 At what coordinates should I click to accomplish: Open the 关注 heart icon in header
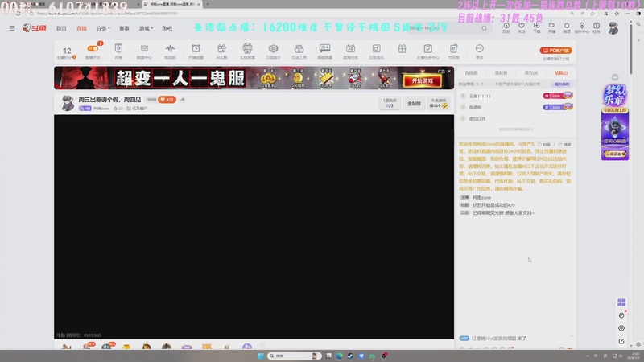coord(521,27)
